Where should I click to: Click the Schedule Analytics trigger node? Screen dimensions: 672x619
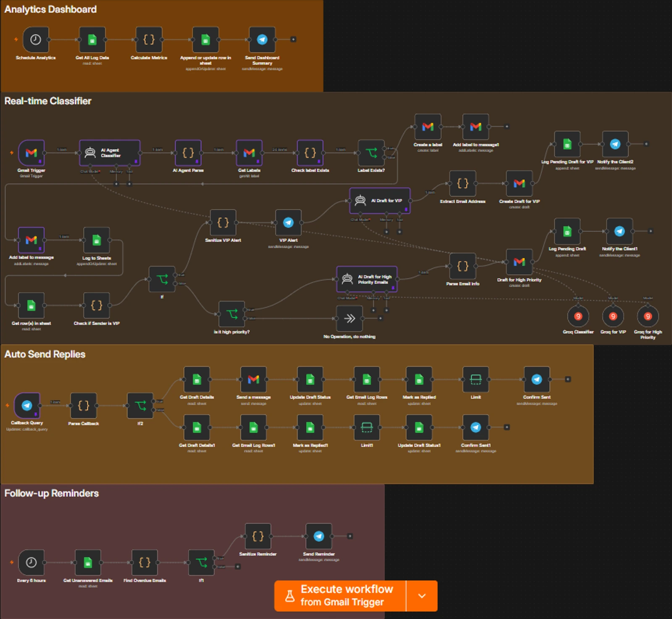(x=36, y=39)
